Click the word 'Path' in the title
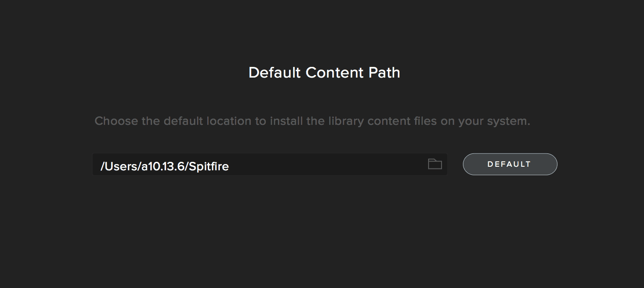Image resolution: width=644 pixels, height=288 pixels. point(384,73)
